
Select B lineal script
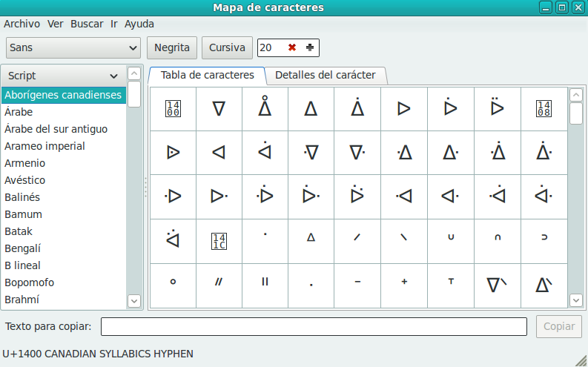pos(63,265)
